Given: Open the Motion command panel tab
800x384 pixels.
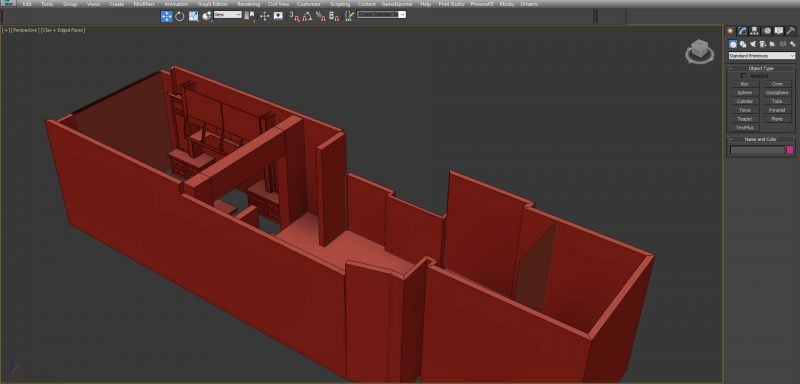Looking at the screenshot, I should (x=767, y=31).
